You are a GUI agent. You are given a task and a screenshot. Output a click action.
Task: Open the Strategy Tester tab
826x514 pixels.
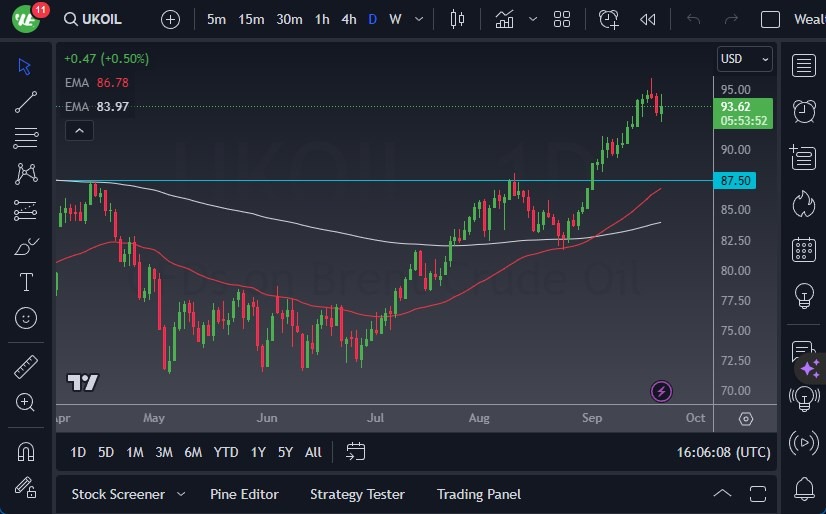(357, 494)
